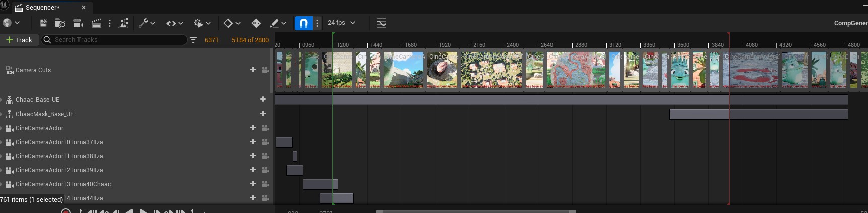
Task: Select the ChaacMask_Base_UE track row
Action: pos(136,114)
